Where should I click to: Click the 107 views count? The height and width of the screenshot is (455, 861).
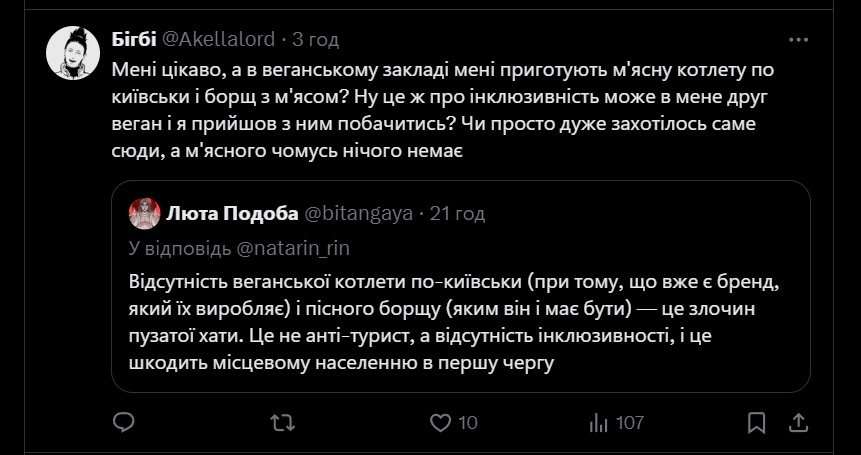[x=629, y=422]
